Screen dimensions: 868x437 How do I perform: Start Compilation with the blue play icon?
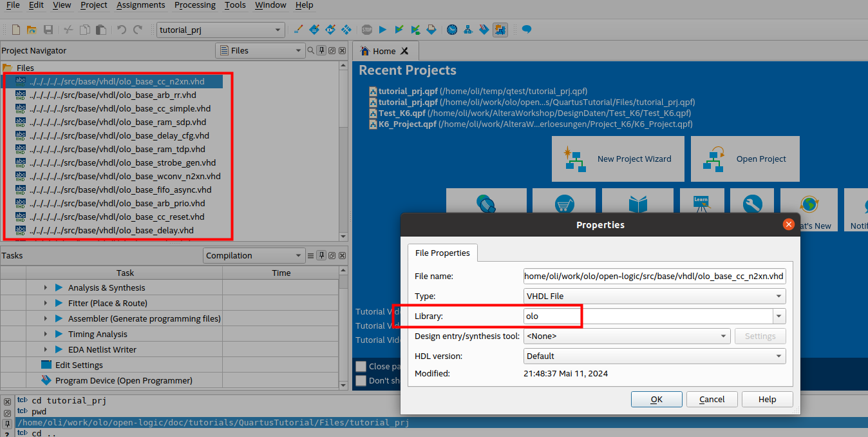coord(382,30)
